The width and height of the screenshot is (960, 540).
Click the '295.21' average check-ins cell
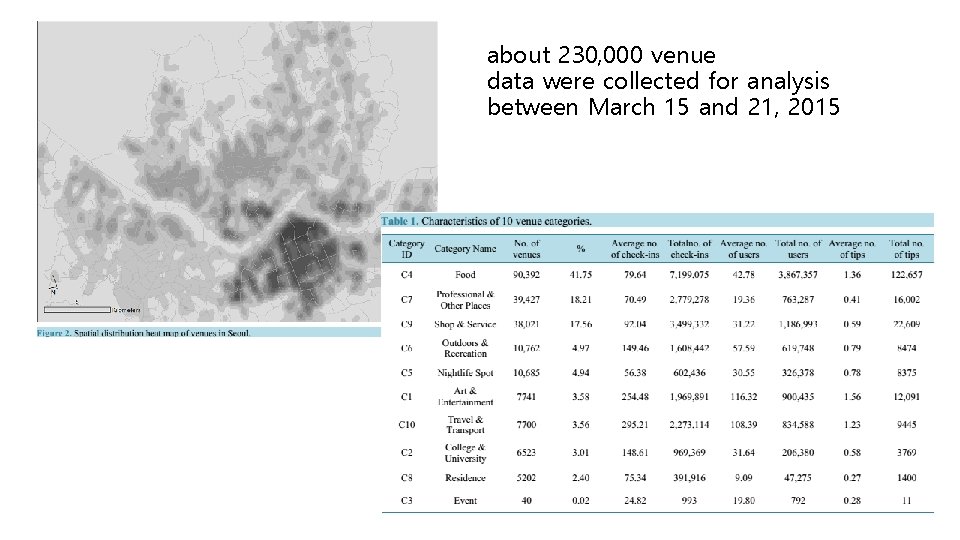click(x=635, y=424)
